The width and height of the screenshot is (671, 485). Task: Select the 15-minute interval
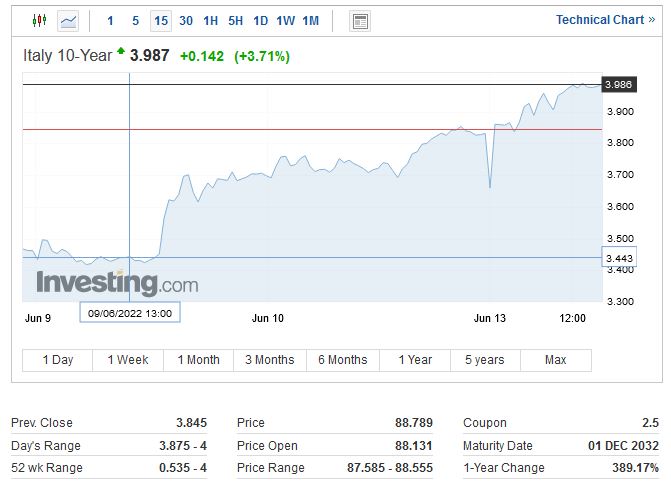click(x=160, y=20)
